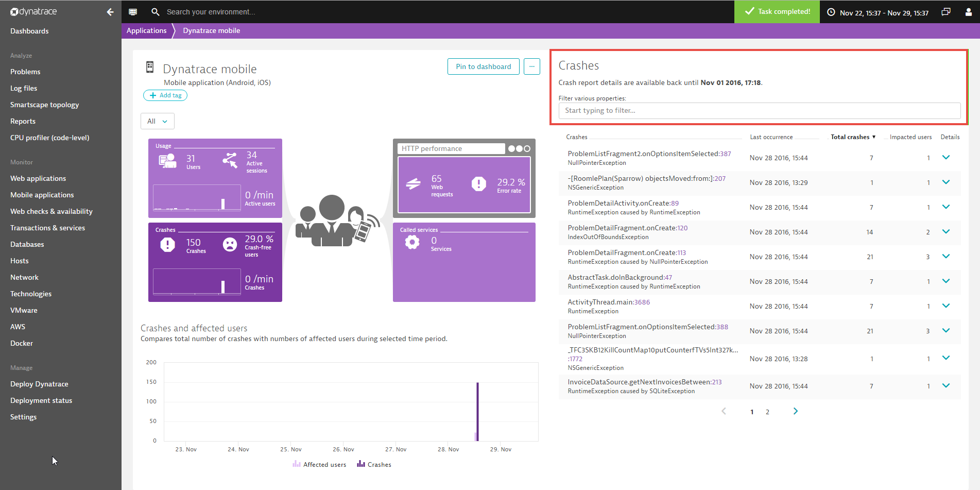Image resolution: width=980 pixels, height=490 pixels.
Task: Go to previous crashes page arrow
Action: [x=724, y=411]
